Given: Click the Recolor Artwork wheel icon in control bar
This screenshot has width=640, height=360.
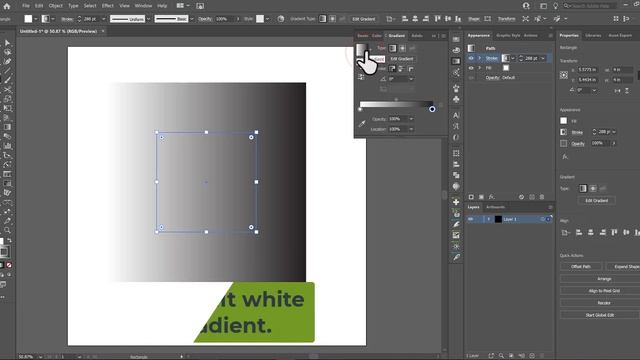Looking at the screenshot, I should [281, 19].
